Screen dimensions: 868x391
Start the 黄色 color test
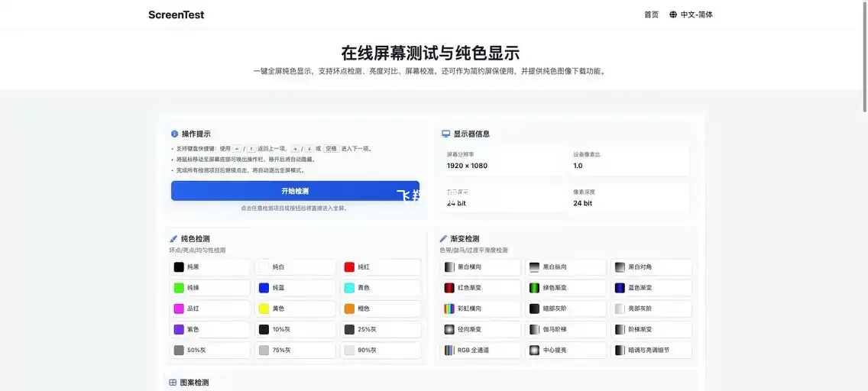[295, 309]
